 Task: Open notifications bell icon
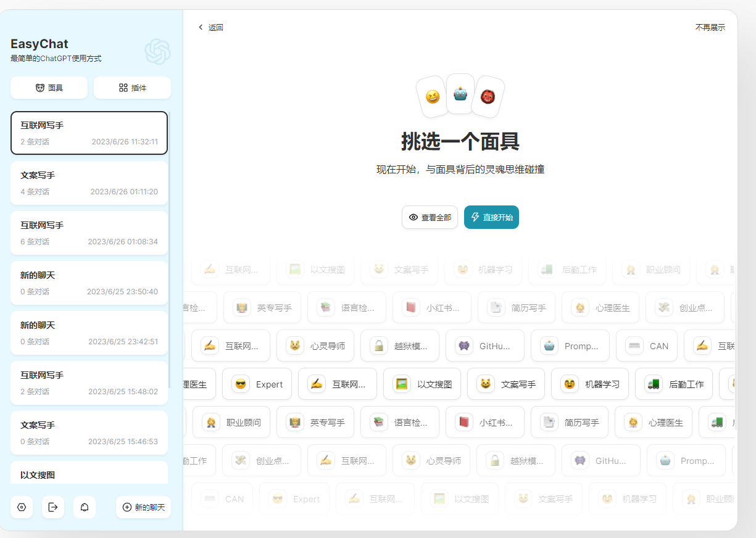click(x=85, y=507)
